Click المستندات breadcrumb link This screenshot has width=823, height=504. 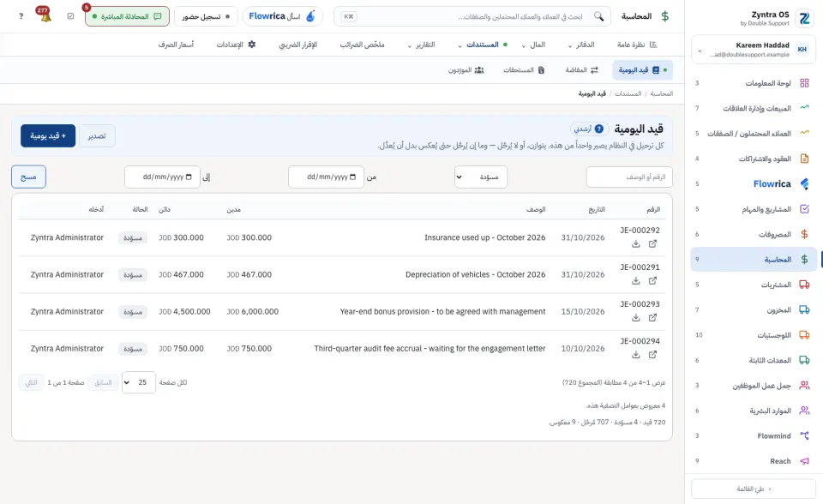(x=628, y=93)
